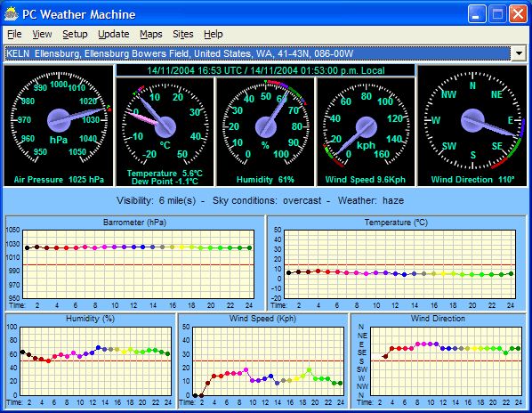
Task: Open the Setup menu
Action: point(75,35)
